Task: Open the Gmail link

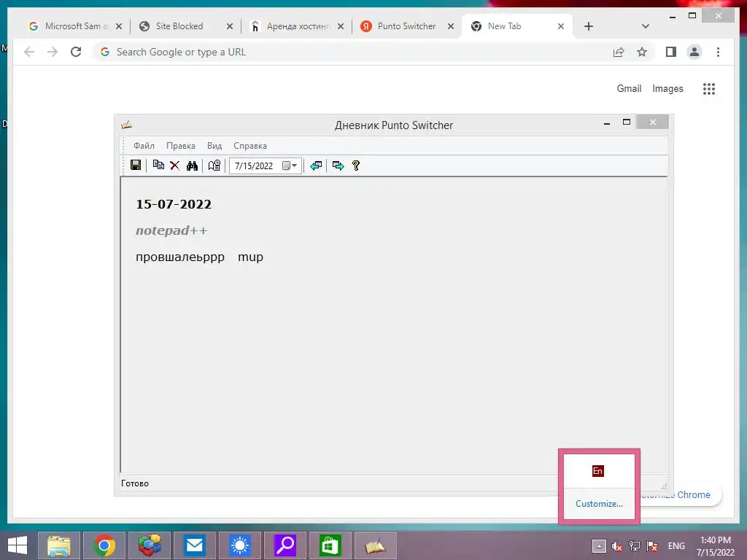Action: (629, 88)
